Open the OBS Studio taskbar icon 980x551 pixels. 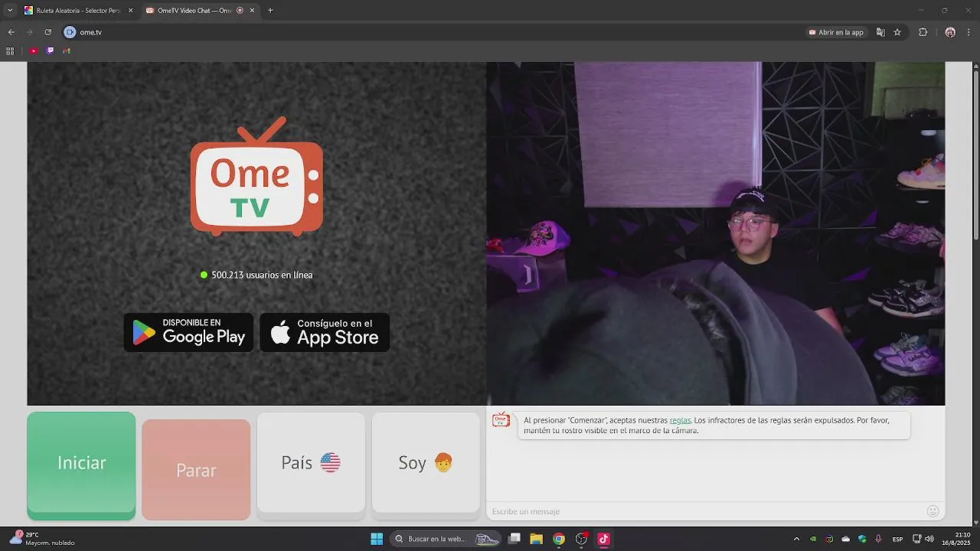point(581,539)
